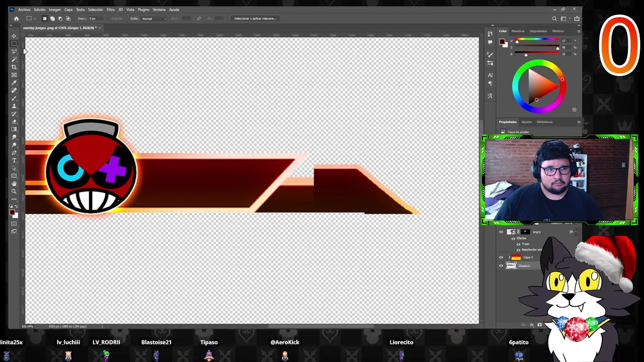Select the Spot Healing Brush tool
The width and height of the screenshot is (644, 362).
pos(14,90)
